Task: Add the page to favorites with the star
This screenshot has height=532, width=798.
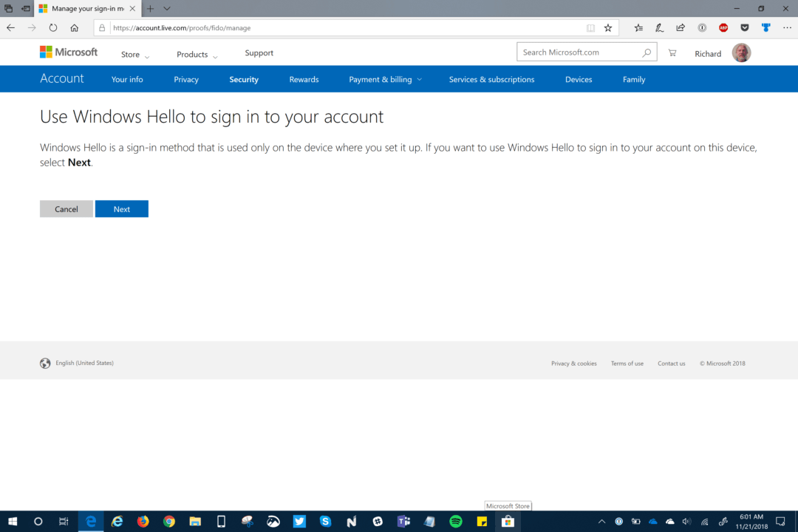Action: point(608,27)
